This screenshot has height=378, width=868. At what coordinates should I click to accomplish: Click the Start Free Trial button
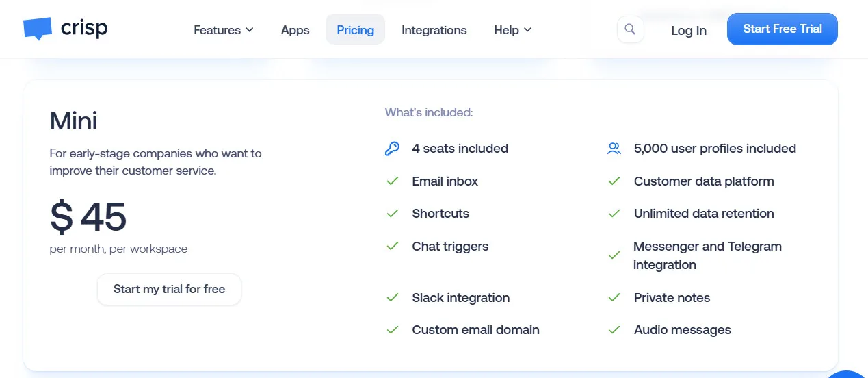(782, 29)
